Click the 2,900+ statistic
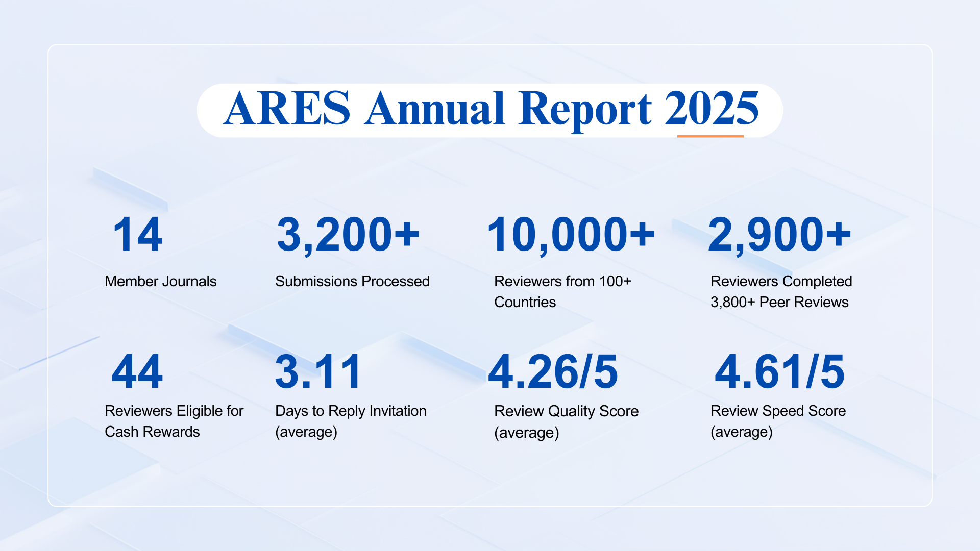 [779, 235]
